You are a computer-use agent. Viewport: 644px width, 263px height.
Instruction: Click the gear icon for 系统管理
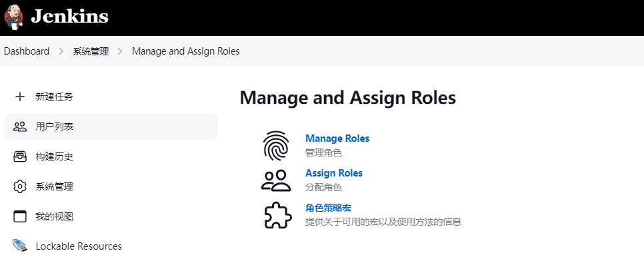(x=20, y=186)
